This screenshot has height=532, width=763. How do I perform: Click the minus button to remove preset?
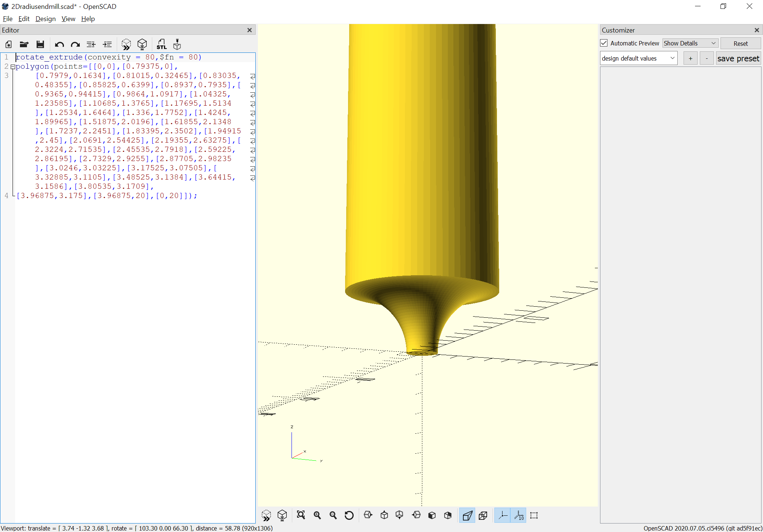point(706,58)
